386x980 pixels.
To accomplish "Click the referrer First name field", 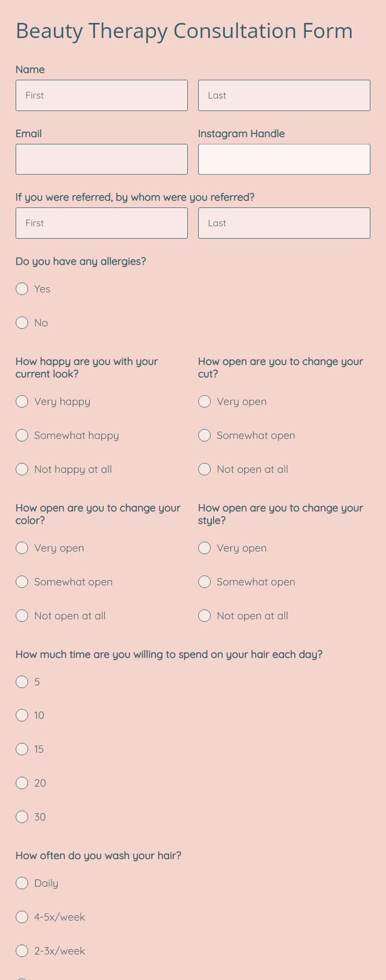I will click(x=102, y=223).
